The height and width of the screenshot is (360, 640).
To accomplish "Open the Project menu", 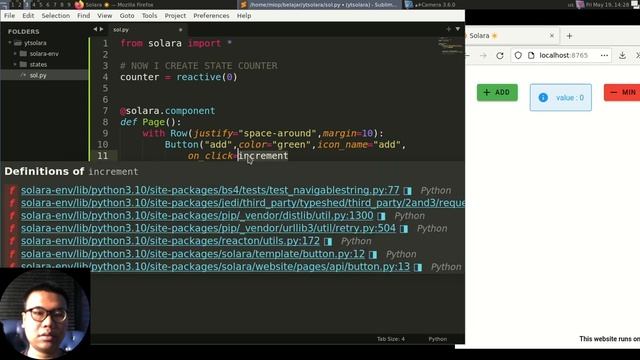I will [175, 16].
